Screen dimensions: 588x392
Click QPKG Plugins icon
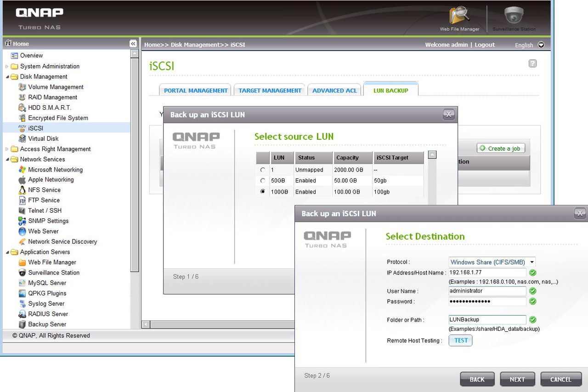[x=22, y=293]
